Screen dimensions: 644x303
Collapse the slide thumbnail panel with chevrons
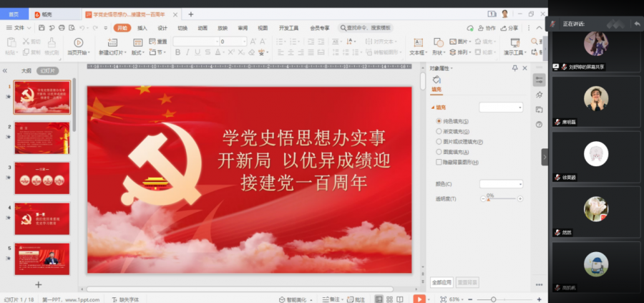click(5, 71)
